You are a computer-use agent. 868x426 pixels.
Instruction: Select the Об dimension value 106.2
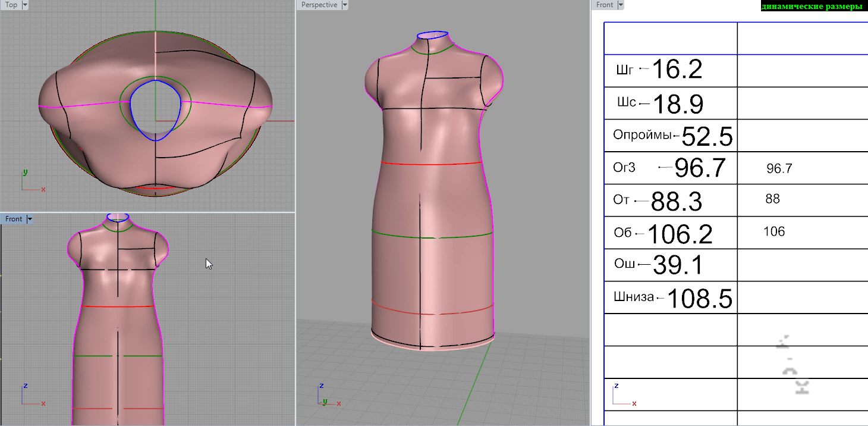click(x=680, y=234)
